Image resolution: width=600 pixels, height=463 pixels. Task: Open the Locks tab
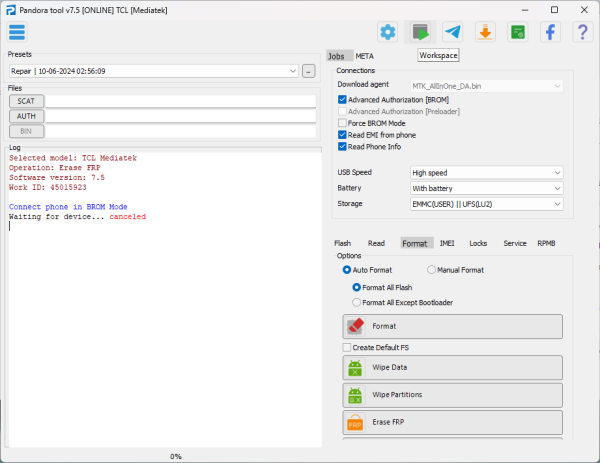[478, 243]
